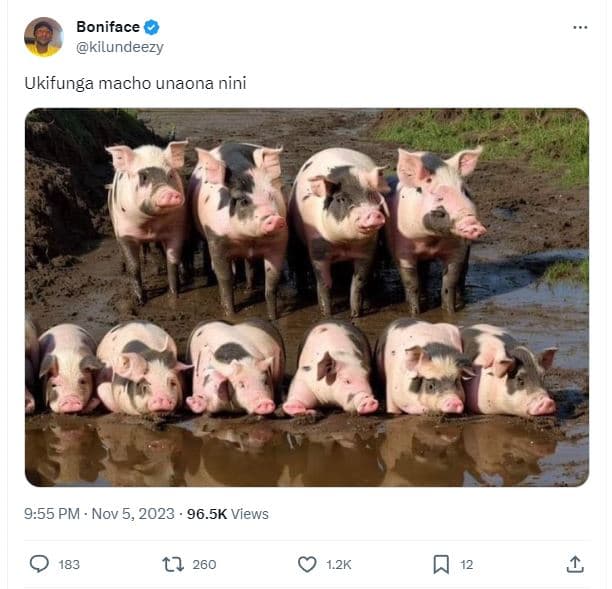Image resolution: width=612 pixels, height=589 pixels.
Task: Click the 9:55 PM time text
Action: [52, 514]
